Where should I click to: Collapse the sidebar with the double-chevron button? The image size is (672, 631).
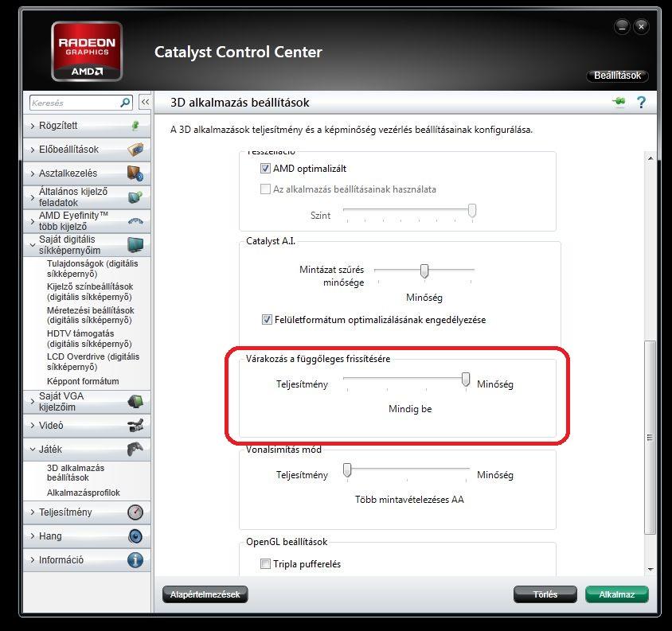(x=145, y=103)
